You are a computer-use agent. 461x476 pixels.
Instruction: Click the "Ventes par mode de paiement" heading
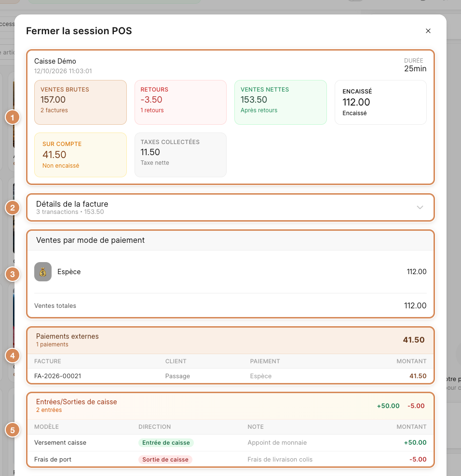[90, 240]
